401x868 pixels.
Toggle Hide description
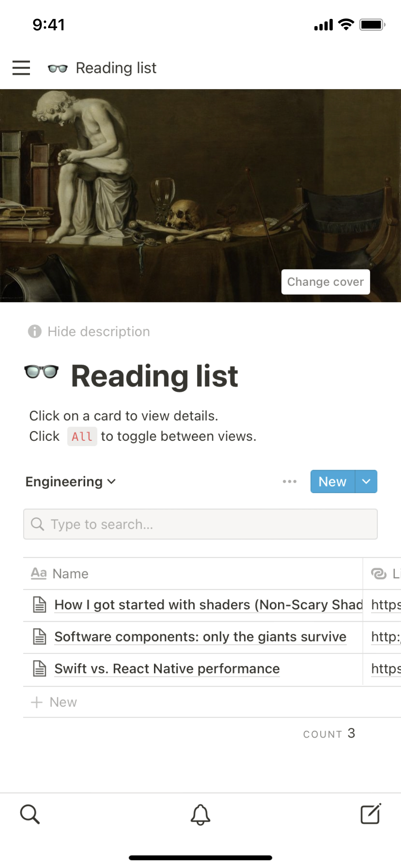click(x=89, y=331)
